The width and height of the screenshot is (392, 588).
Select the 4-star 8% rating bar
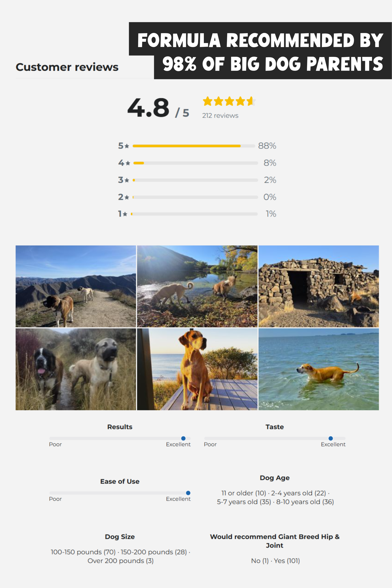(x=195, y=163)
